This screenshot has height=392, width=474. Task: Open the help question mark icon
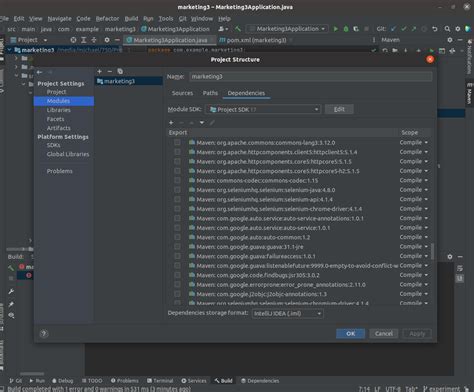pos(44,333)
